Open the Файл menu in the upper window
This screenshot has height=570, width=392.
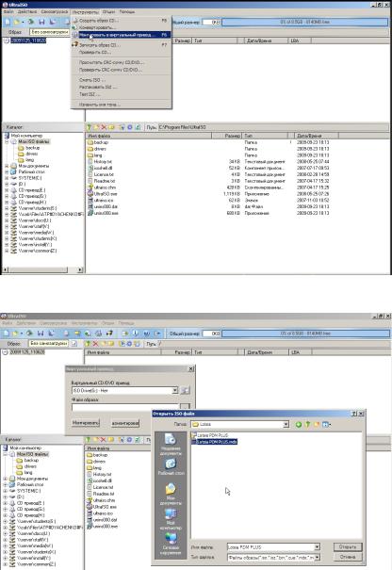8,12
